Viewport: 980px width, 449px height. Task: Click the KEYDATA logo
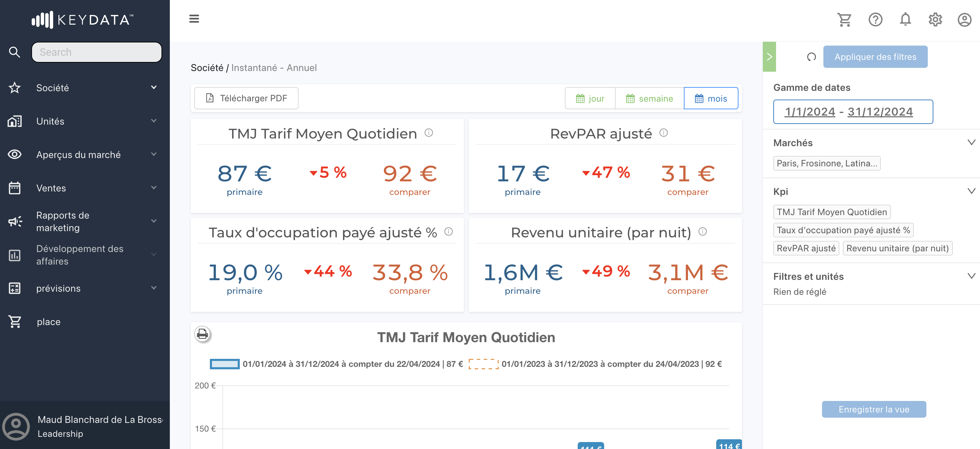pyautogui.click(x=82, y=20)
